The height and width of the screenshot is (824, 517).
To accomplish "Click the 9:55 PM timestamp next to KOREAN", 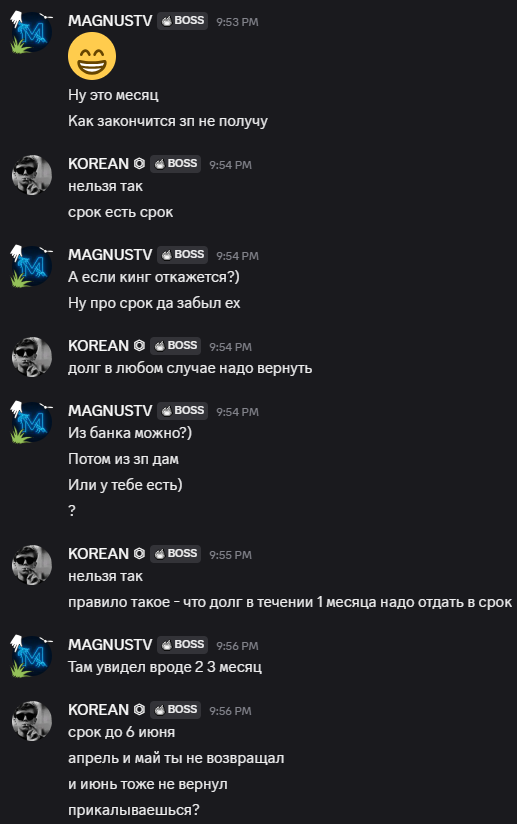I will point(231,555).
